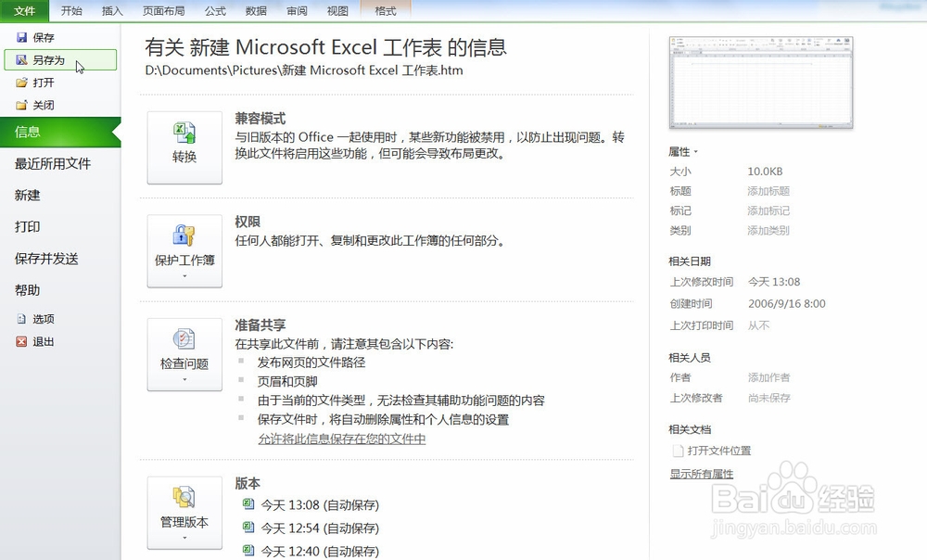Click the 显示所有属性 link
Viewport: 927px width, 560px height.
(701, 474)
